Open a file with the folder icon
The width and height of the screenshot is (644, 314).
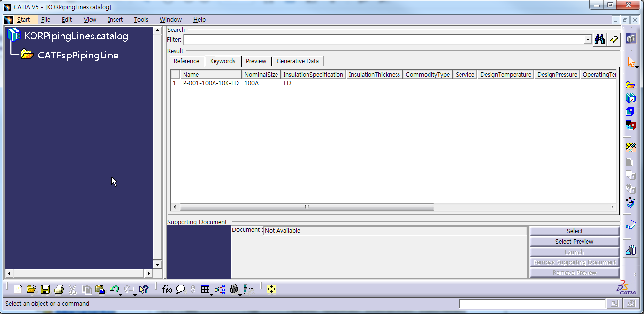pyautogui.click(x=31, y=289)
